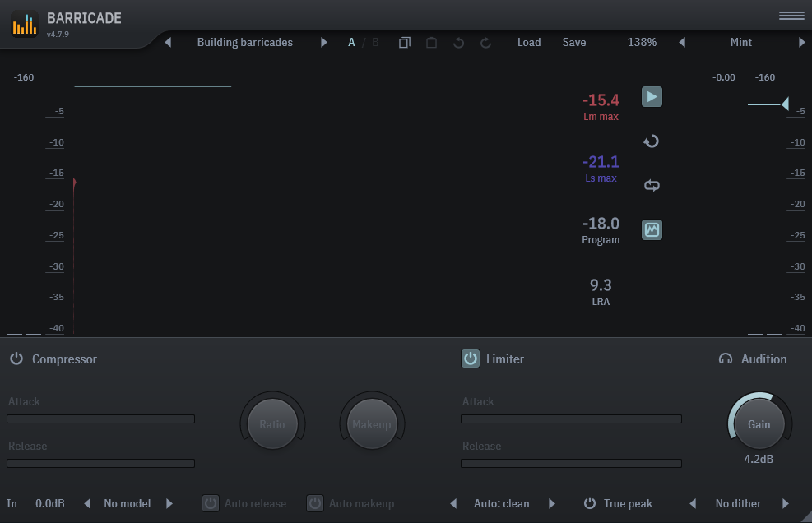Select state A
This screenshot has height=523, width=812.
[351, 43]
